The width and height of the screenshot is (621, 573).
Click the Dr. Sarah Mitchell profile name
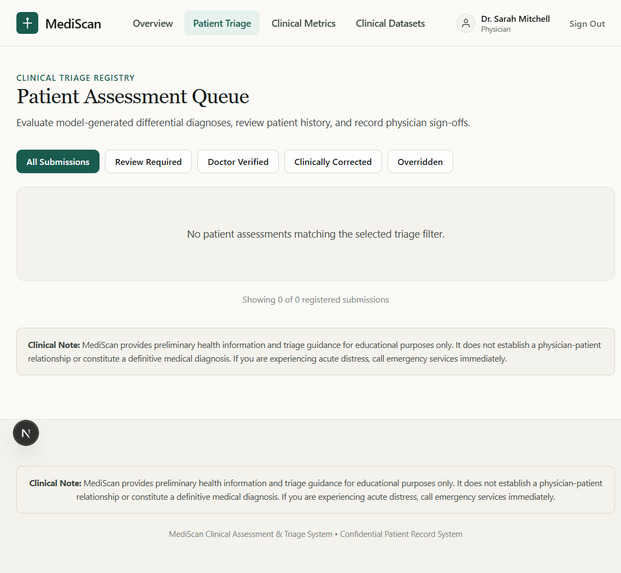515,19
